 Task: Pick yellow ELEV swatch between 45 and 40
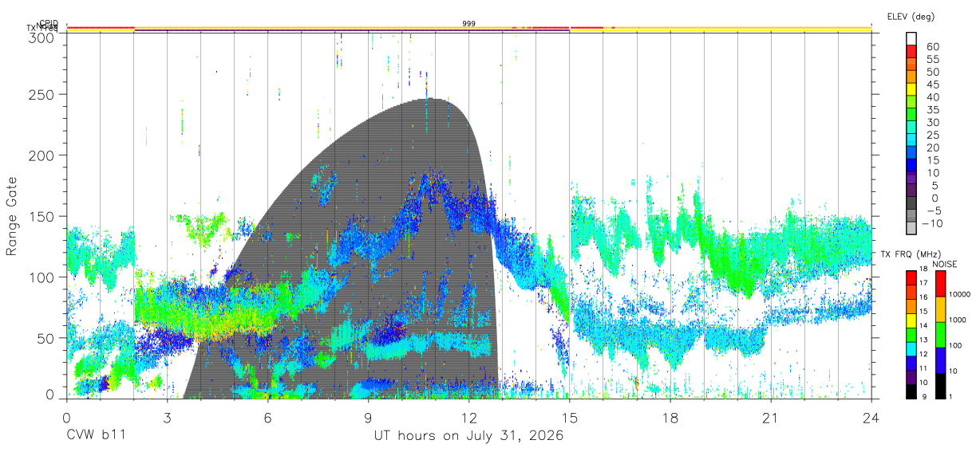pyautogui.click(x=911, y=89)
